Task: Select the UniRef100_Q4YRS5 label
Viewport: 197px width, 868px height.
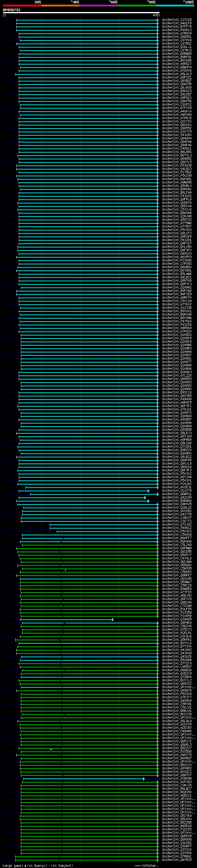Action: pyautogui.click(x=176, y=860)
